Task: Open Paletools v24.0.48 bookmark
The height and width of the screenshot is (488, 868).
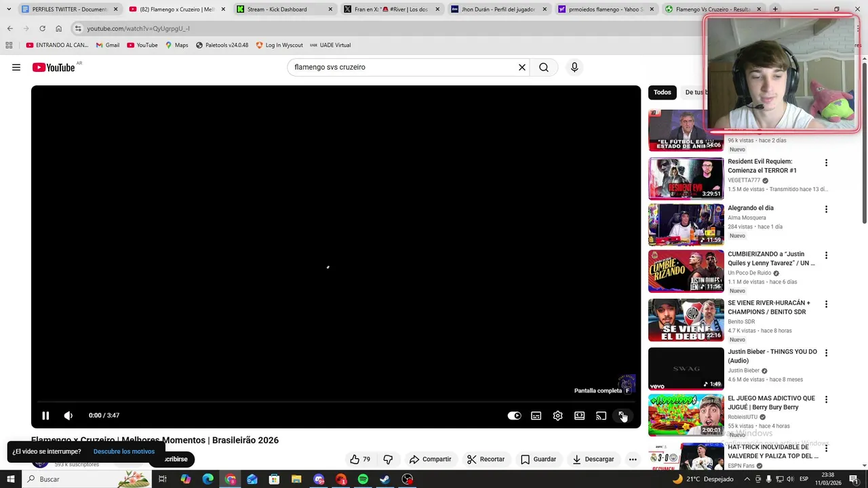Action: (x=222, y=45)
